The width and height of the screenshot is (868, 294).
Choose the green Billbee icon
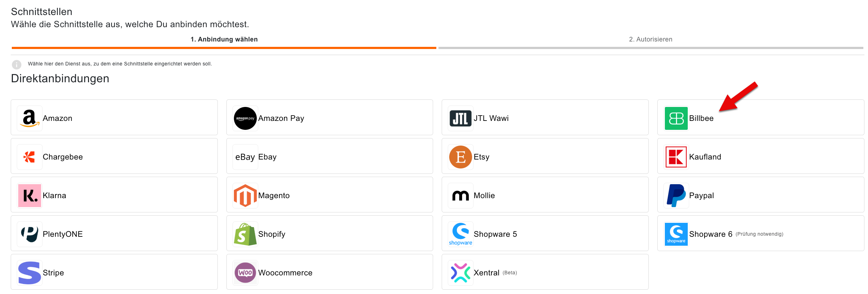676,118
